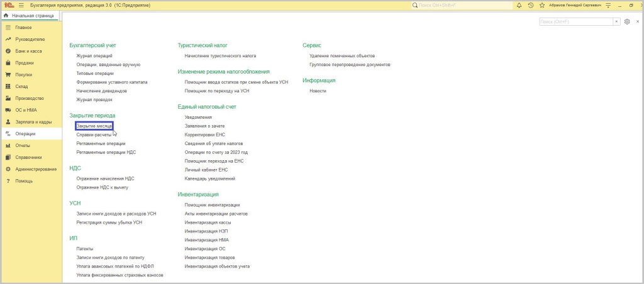Open the Отчеты section
This screenshot has height=284, width=644.
point(23,145)
